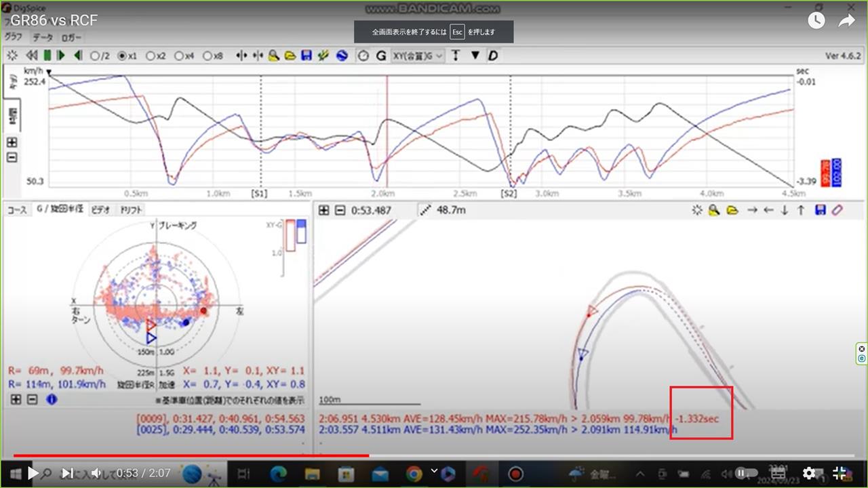The height and width of the screenshot is (488, 868).
Task: Switch to the ビデオ tab
Action: click(x=101, y=210)
